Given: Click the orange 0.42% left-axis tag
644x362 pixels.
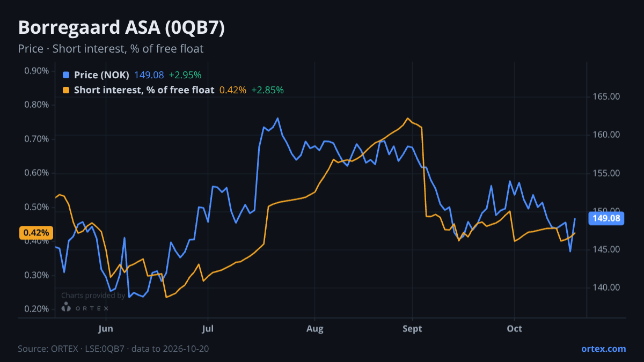Looking at the screenshot, I should click(x=37, y=233).
